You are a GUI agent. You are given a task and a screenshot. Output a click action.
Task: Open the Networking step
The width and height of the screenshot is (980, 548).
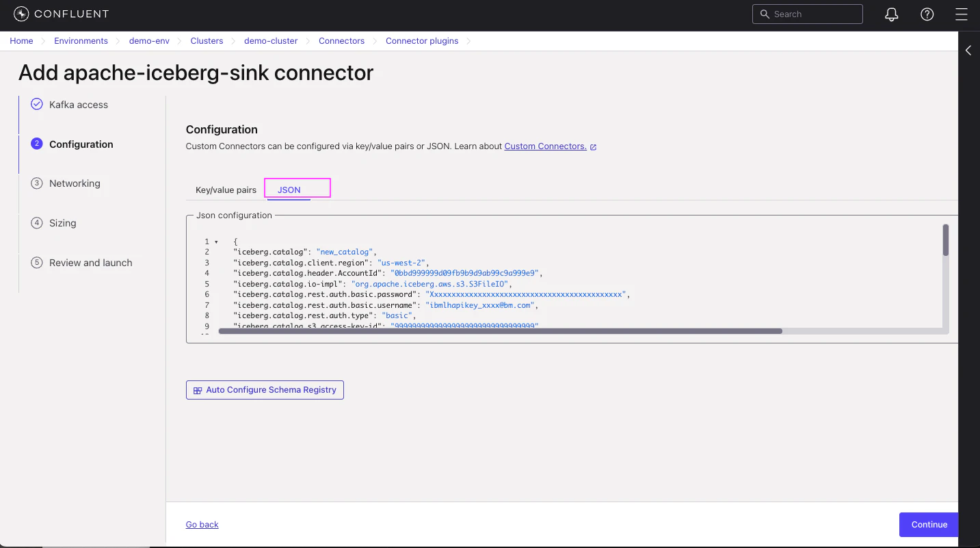tap(75, 183)
